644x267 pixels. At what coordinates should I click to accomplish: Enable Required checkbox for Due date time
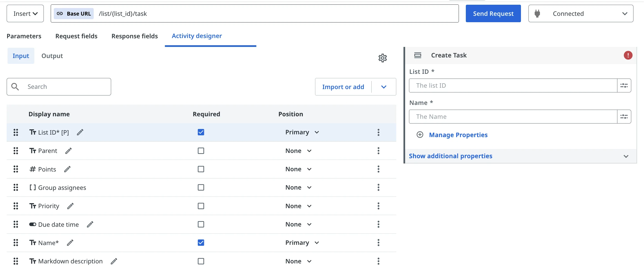click(x=201, y=224)
